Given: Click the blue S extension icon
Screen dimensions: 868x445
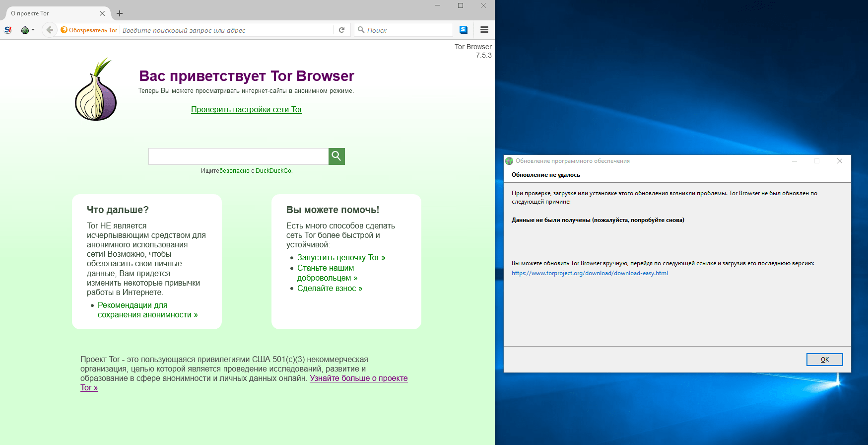Looking at the screenshot, I should (463, 30).
